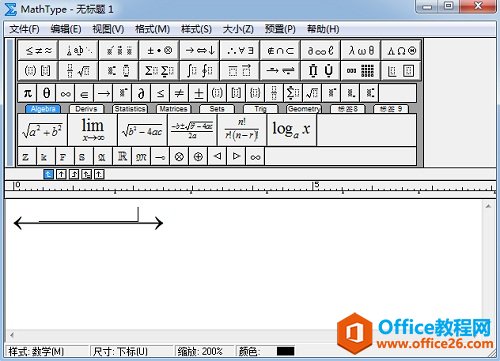Insert the element-of symbol
Viewport: 500px width, 361px height.
[85, 93]
